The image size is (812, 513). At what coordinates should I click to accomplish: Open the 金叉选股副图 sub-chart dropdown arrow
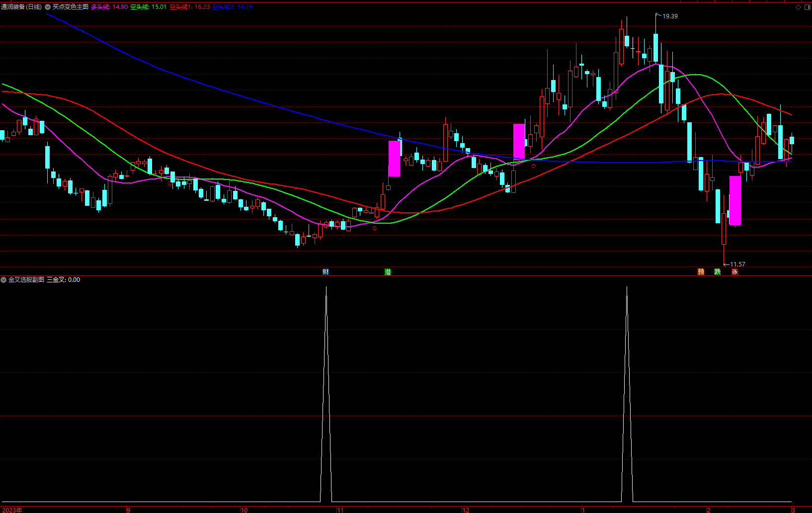tap(4, 280)
